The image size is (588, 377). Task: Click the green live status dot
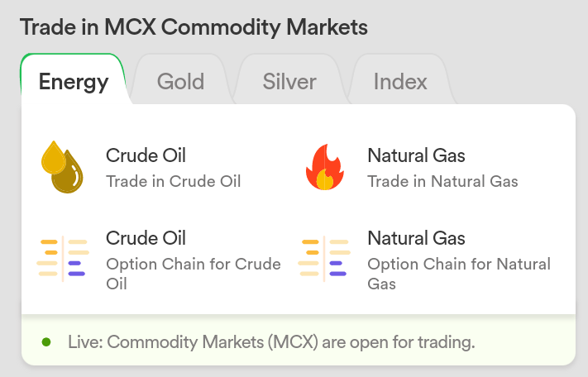point(46,341)
